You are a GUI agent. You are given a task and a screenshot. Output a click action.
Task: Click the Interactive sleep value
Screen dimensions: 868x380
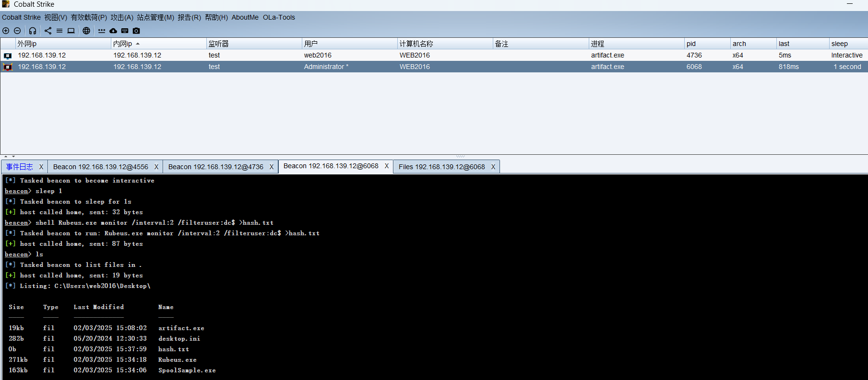847,55
